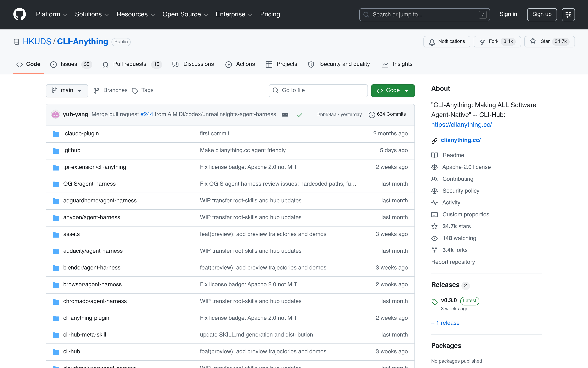
Task: Open the chromadb/agent-harness folder
Action: click(95, 301)
